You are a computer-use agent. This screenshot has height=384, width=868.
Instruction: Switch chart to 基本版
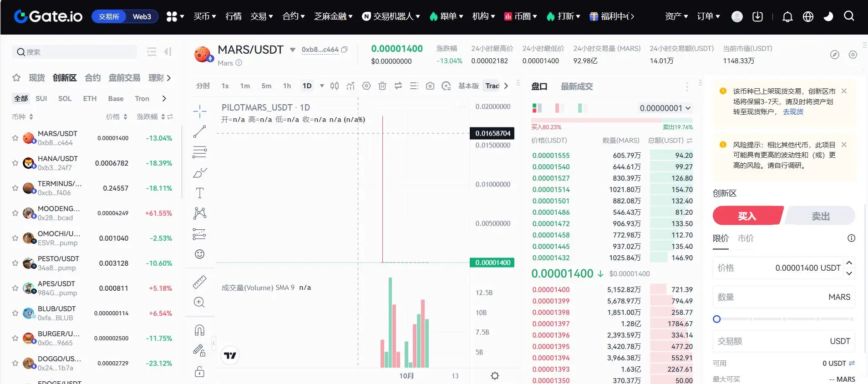pos(468,86)
